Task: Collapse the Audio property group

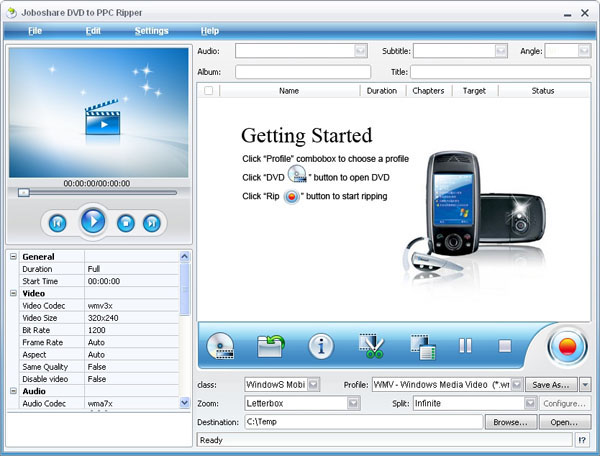Action: pyautogui.click(x=13, y=391)
